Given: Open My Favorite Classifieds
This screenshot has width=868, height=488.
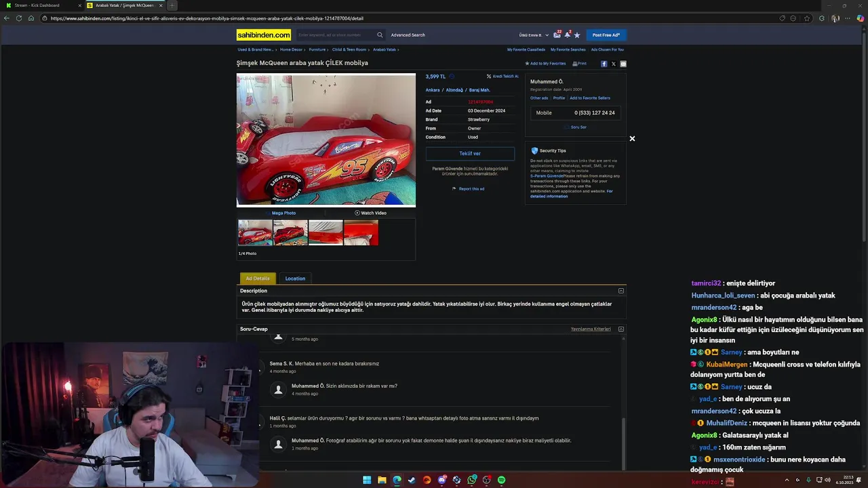Looking at the screenshot, I should 526,49.
